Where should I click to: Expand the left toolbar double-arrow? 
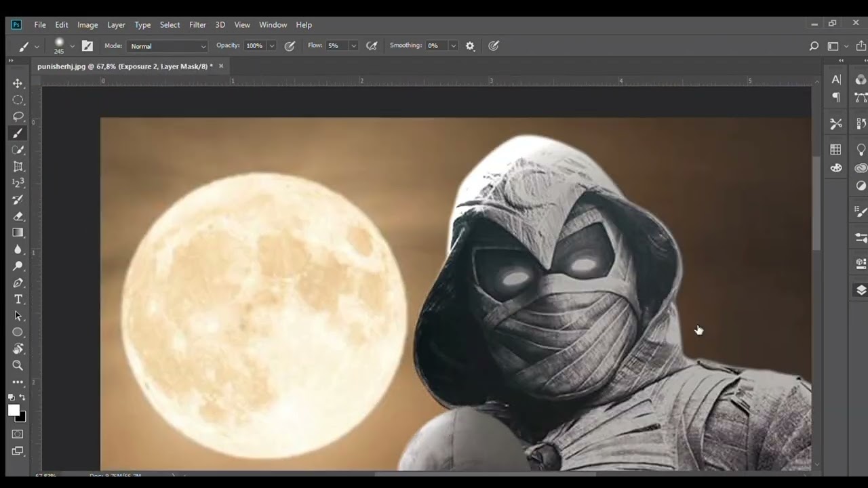coord(11,60)
